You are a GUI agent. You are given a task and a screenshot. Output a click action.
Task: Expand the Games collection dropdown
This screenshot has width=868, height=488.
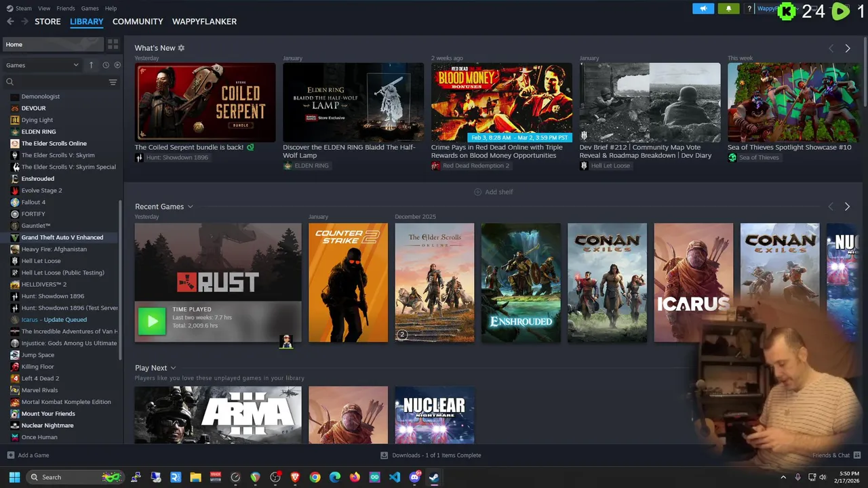43,65
